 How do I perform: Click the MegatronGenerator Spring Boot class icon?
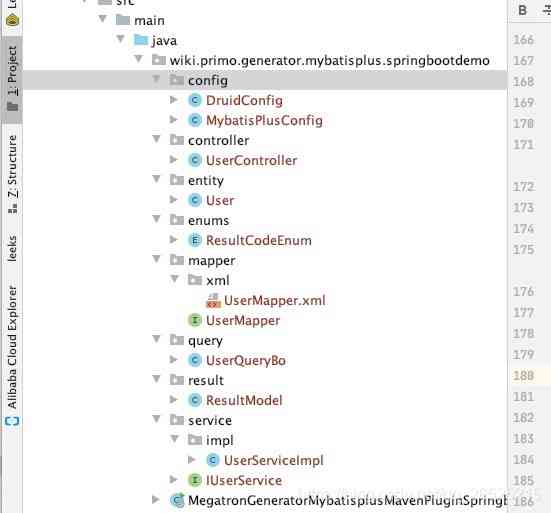(x=177, y=500)
